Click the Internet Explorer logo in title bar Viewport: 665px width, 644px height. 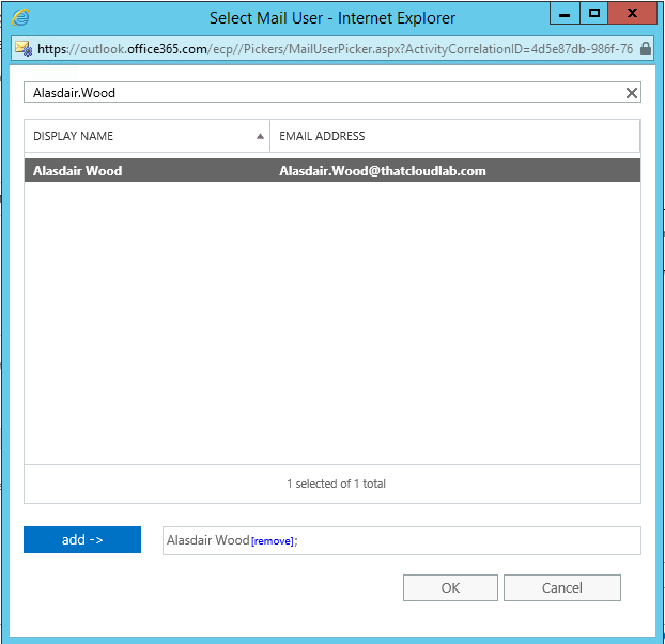click(20, 18)
